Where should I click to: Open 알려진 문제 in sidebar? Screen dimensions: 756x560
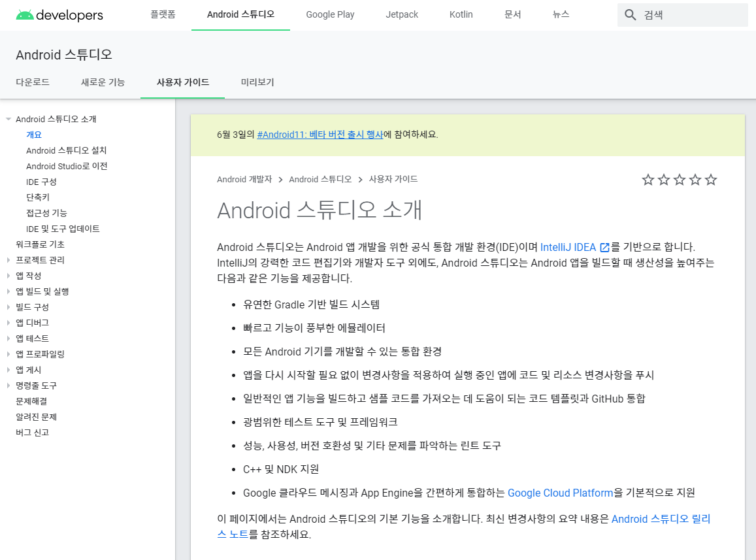tap(36, 417)
